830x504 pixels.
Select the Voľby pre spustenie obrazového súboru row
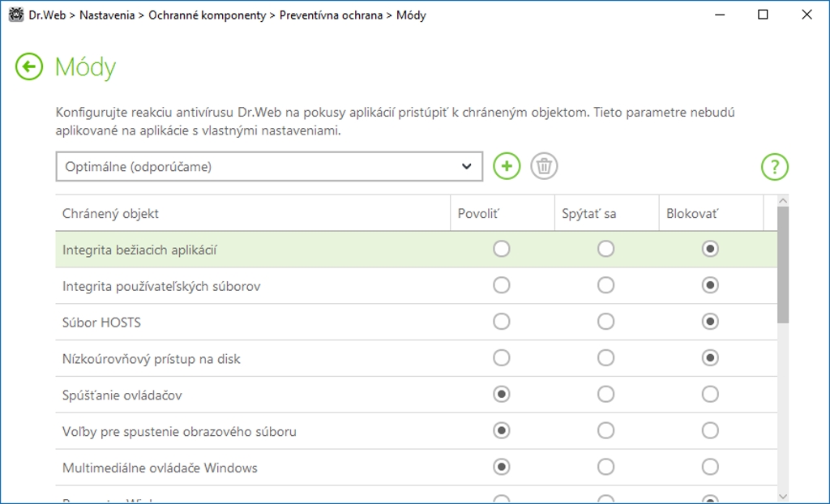[179, 431]
